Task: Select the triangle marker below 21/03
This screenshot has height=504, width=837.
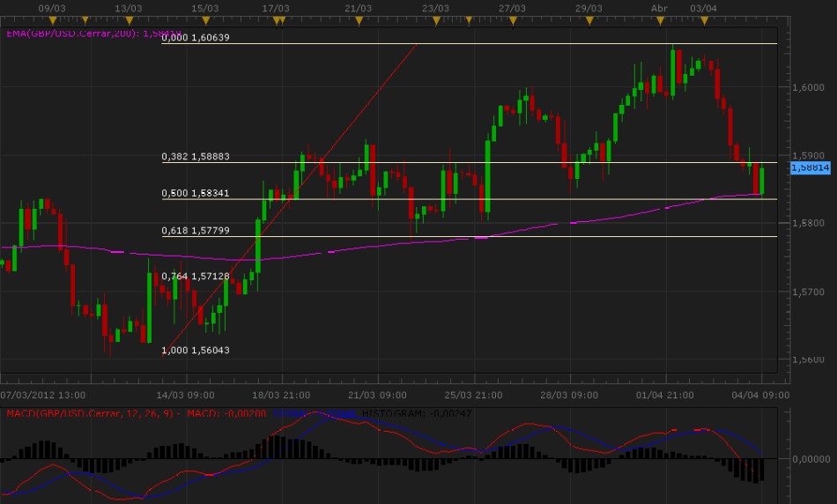Action: click(359, 19)
